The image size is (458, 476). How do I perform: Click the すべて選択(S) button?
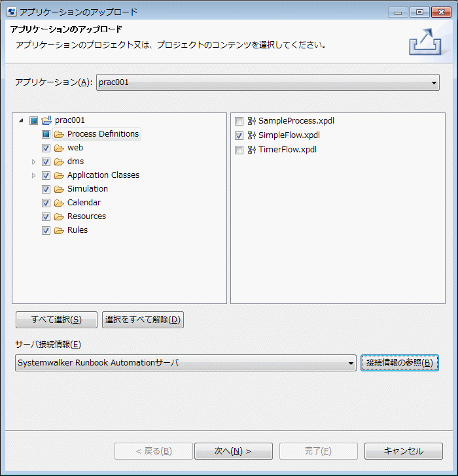point(56,320)
